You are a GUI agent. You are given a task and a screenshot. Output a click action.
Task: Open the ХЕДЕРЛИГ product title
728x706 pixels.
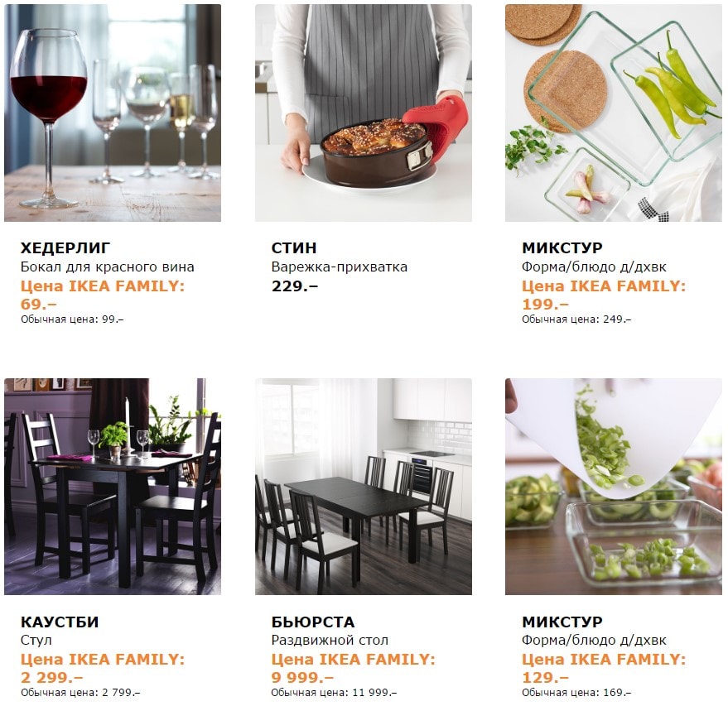point(65,248)
